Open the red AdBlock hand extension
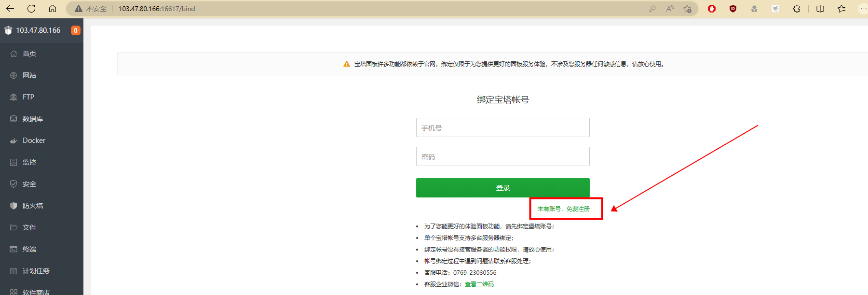 click(712, 9)
